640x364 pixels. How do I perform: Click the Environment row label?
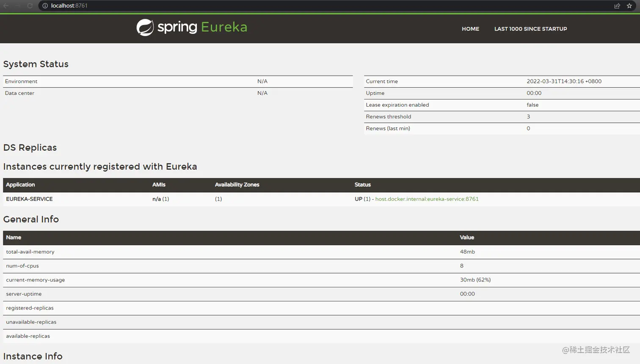click(x=21, y=81)
